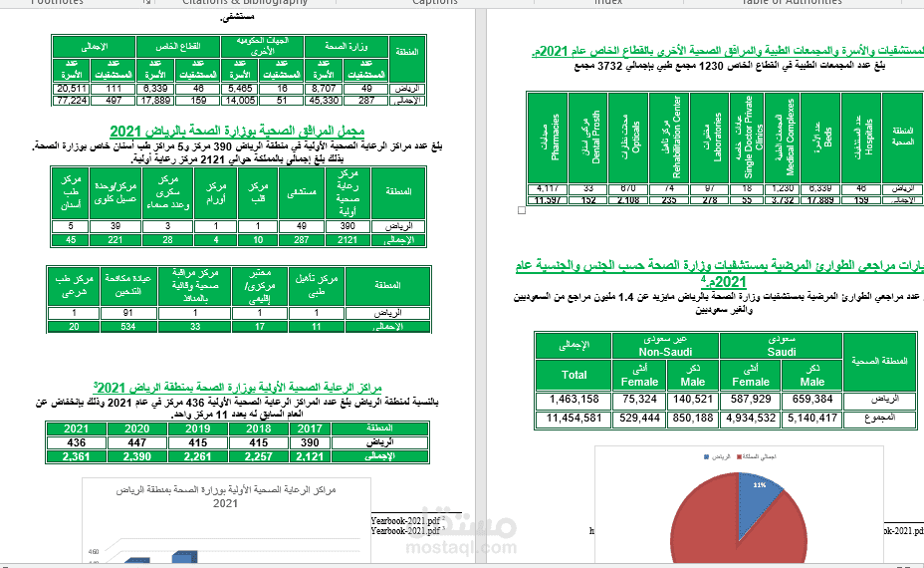Click the Male header under Saudi

pos(812,375)
